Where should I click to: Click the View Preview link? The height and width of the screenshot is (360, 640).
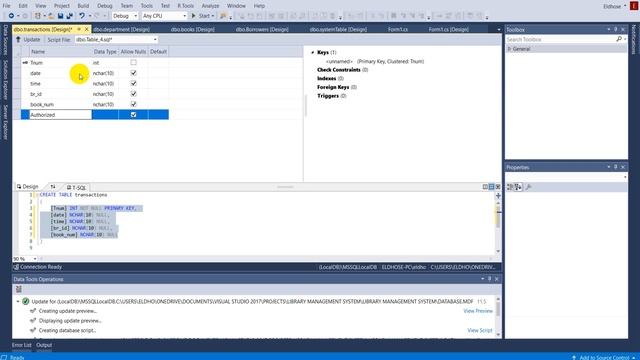click(x=478, y=311)
